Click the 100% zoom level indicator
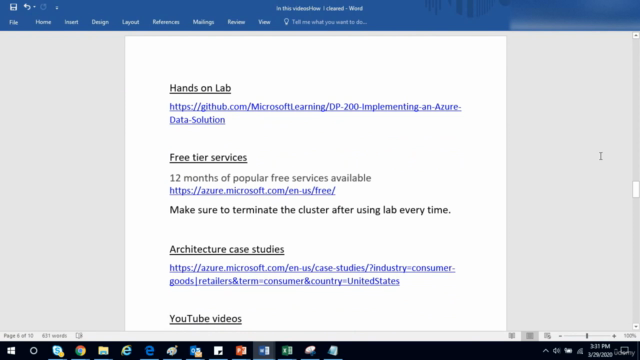Image resolution: width=640 pixels, height=360 pixels. tap(630, 336)
